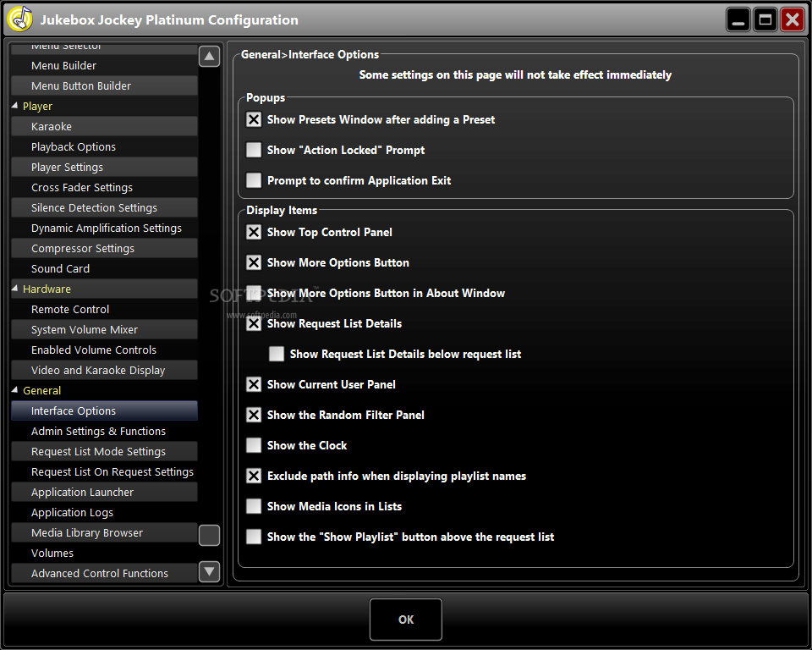Toggle Show More Options Button checkbox
This screenshot has height=650, width=812.
coord(254,263)
